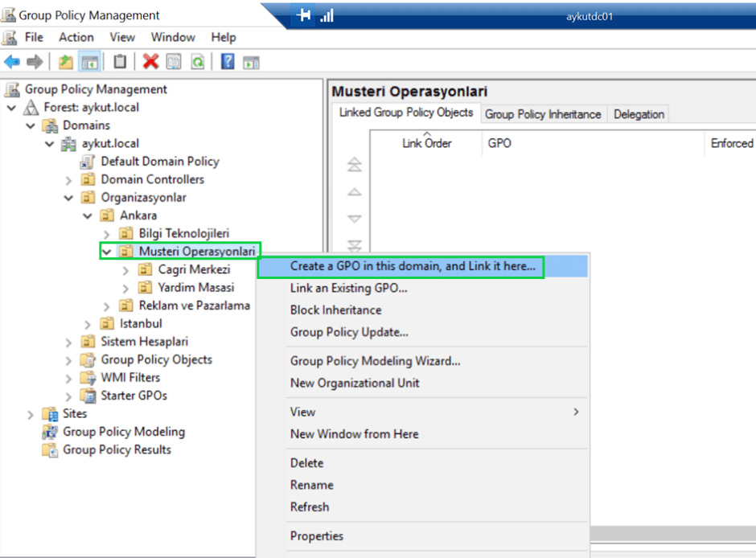The width and height of the screenshot is (756, 558).
Task: Click the Refresh icon in the toolbar
Action: click(x=199, y=61)
